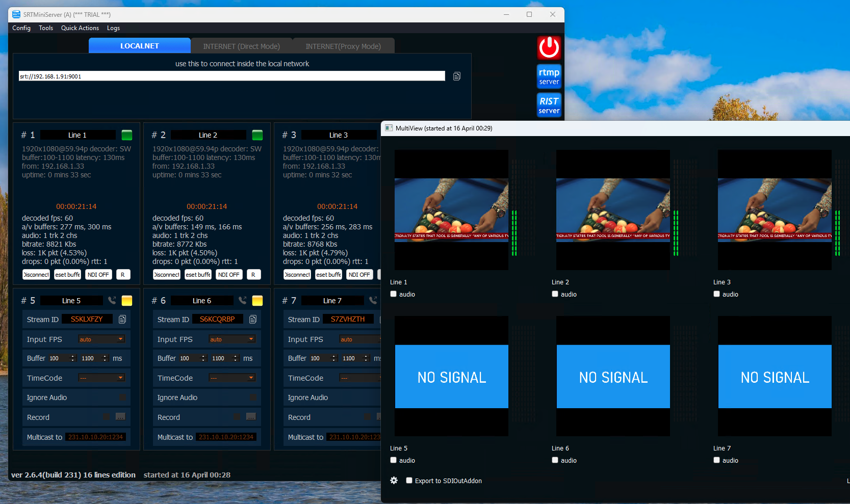Open Input FPS dropdown on Line 7
The width and height of the screenshot is (850, 504).
pyautogui.click(x=360, y=339)
